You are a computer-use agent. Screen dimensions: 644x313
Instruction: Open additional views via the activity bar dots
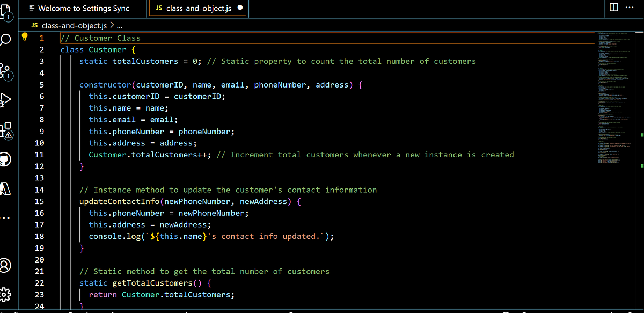coord(7,217)
